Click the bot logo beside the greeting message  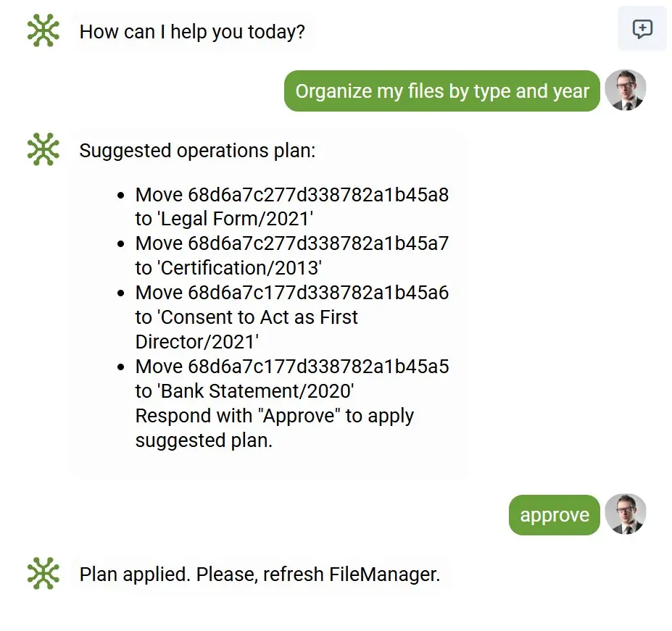43,31
